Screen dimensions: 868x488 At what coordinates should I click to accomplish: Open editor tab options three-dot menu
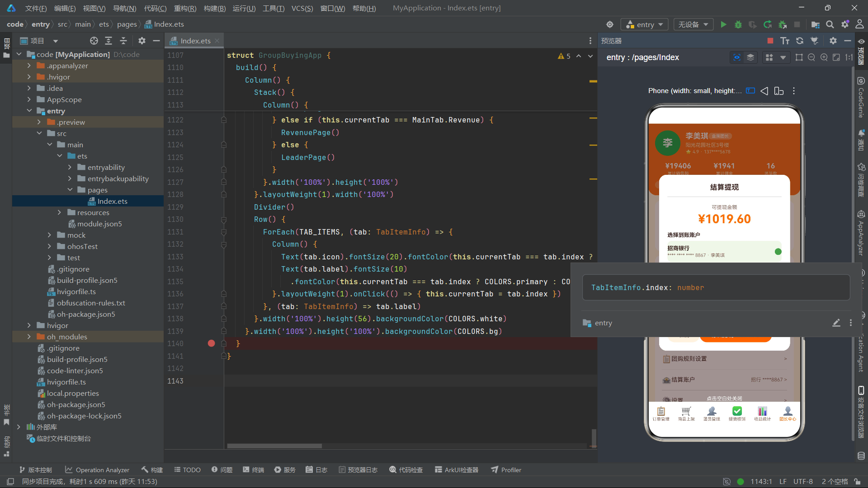[x=590, y=41]
